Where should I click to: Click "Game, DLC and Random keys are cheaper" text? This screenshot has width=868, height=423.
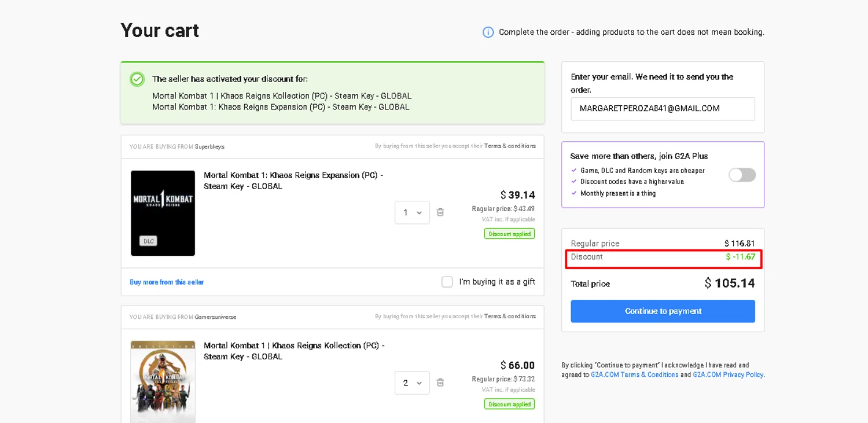click(x=642, y=171)
